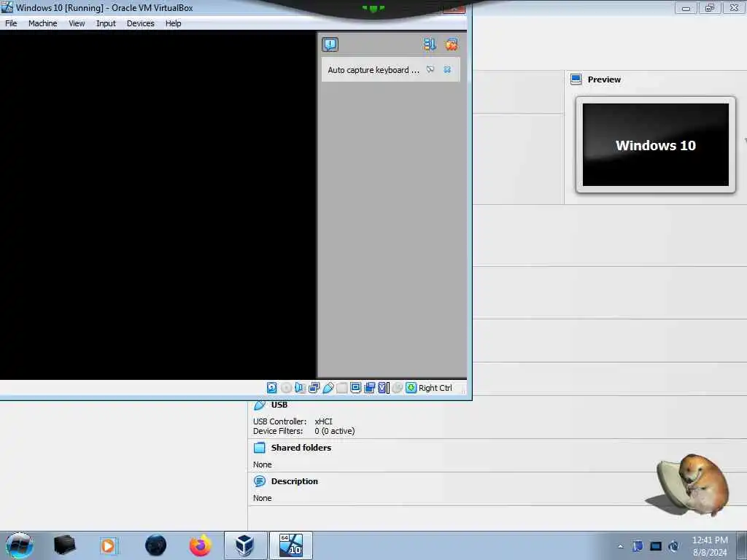This screenshot has width=747, height=560.
Task: Click the Shared folders blue folder icon
Action: tap(260, 448)
